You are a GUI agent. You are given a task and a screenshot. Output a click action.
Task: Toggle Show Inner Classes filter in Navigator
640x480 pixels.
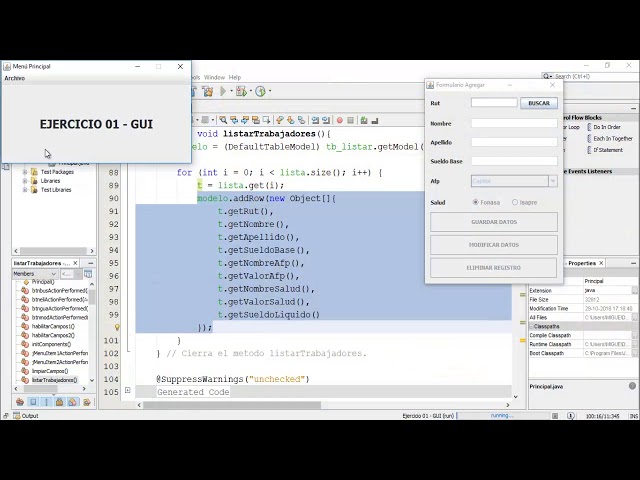coord(73,402)
